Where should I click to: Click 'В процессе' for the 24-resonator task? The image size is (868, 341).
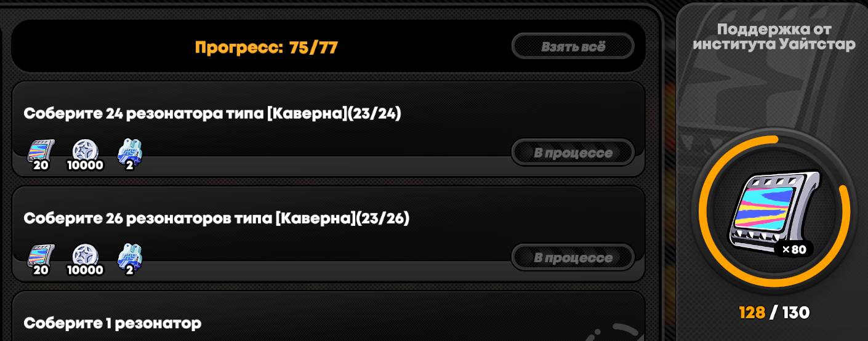(x=573, y=153)
